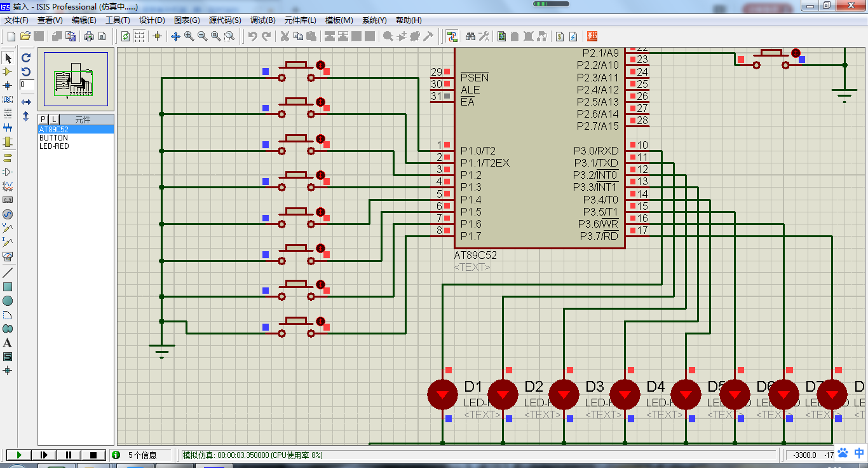Click the ARES PCB layout icon
Viewport: 868px width, 468px height.
coord(592,36)
